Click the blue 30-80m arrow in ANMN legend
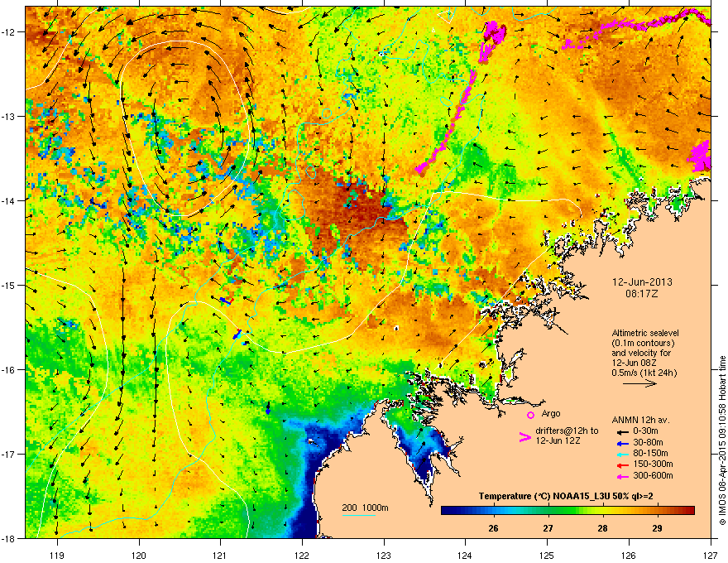Screen dimensions: 728x563 click(x=623, y=443)
